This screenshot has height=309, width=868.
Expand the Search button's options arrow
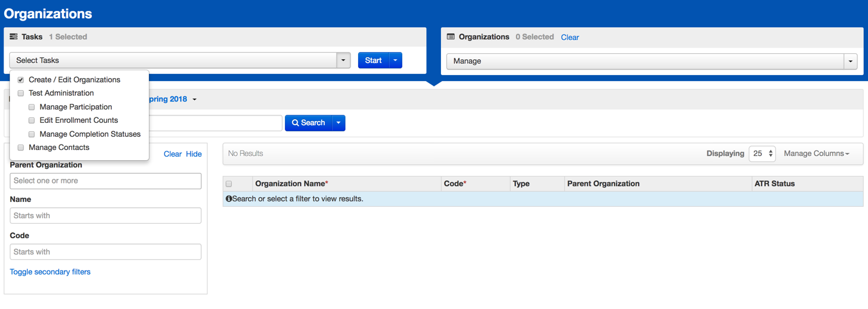[x=339, y=123]
